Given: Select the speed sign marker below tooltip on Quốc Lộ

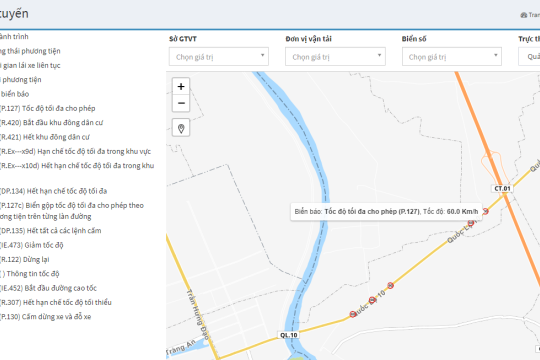Looking at the screenshot, I should click(471, 223).
